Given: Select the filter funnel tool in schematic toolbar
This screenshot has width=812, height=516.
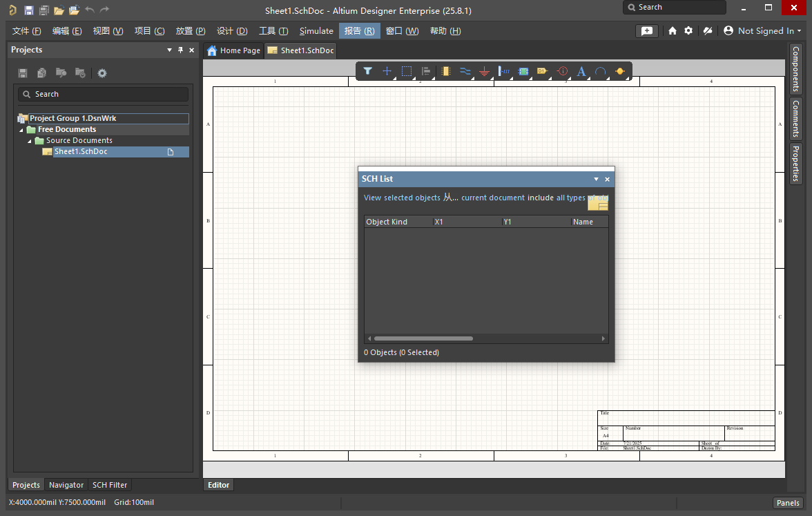Looking at the screenshot, I should point(367,71).
